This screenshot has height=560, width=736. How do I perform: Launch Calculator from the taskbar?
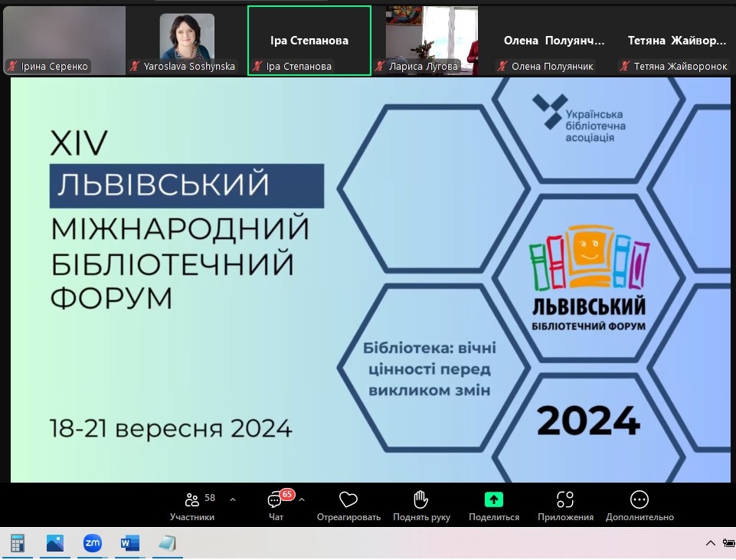point(17,542)
